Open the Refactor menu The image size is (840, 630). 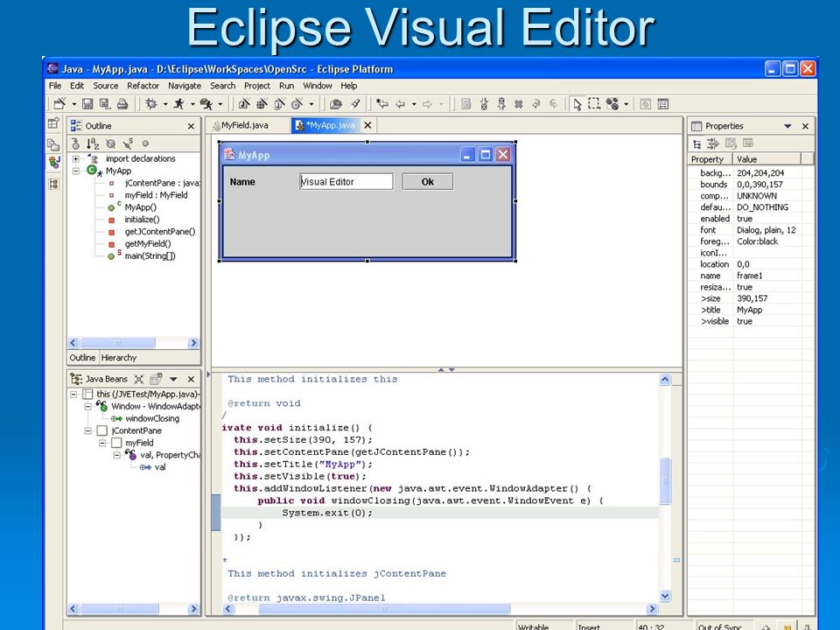[x=143, y=86]
